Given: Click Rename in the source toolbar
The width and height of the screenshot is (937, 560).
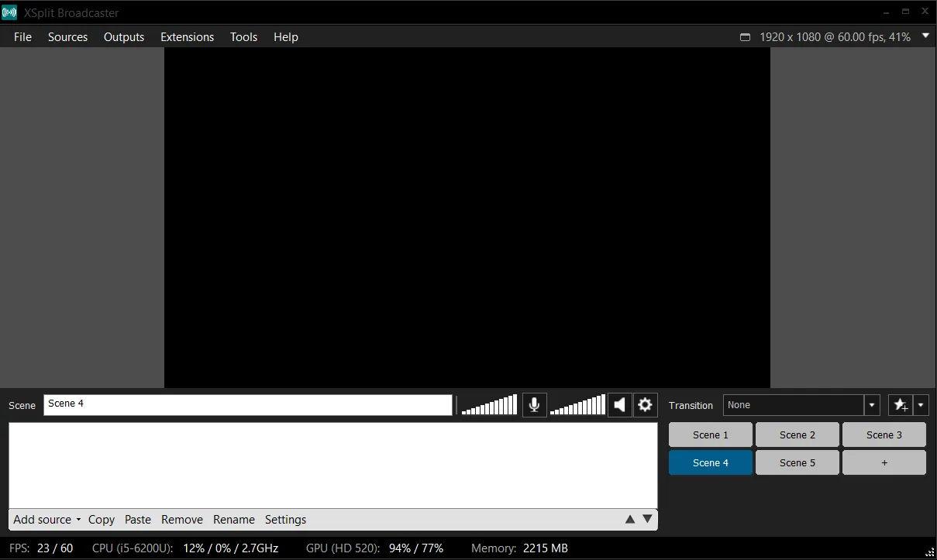Looking at the screenshot, I should click(x=234, y=520).
